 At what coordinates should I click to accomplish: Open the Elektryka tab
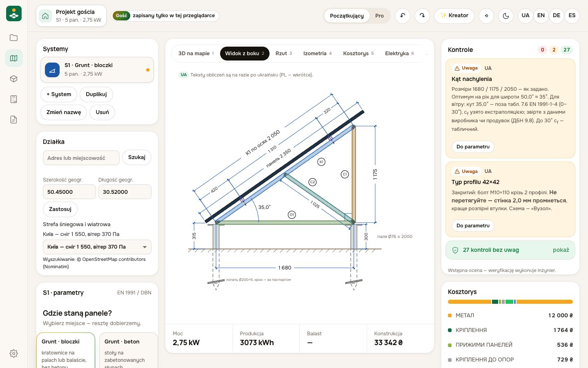(399, 54)
